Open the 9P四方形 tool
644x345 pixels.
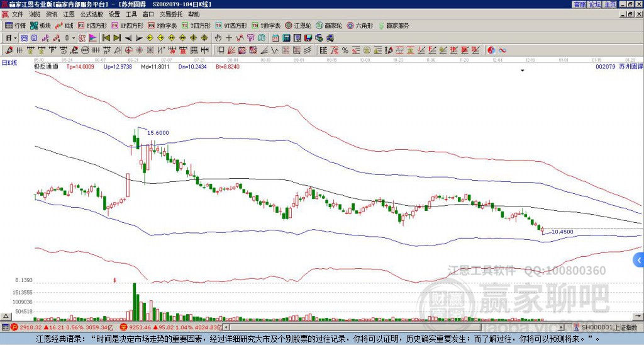tap(127, 25)
